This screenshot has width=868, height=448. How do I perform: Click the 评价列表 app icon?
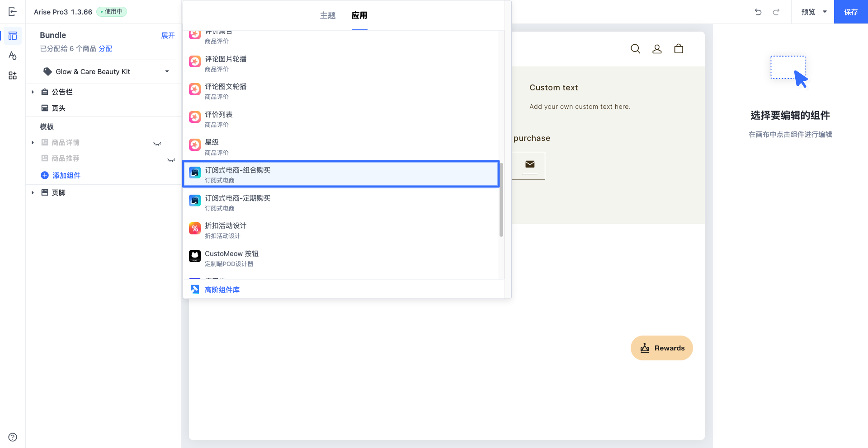(195, 117)
